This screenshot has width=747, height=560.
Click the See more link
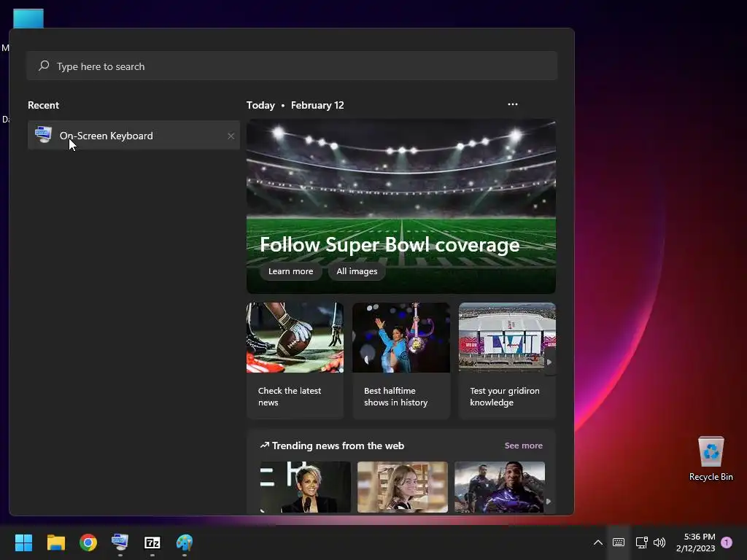[523, 446]
